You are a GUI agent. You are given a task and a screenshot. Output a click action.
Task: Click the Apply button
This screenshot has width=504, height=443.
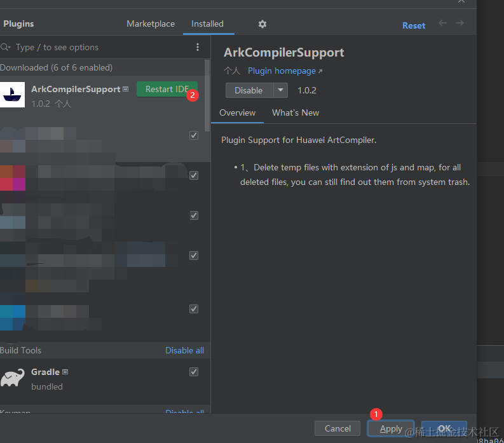391,428
